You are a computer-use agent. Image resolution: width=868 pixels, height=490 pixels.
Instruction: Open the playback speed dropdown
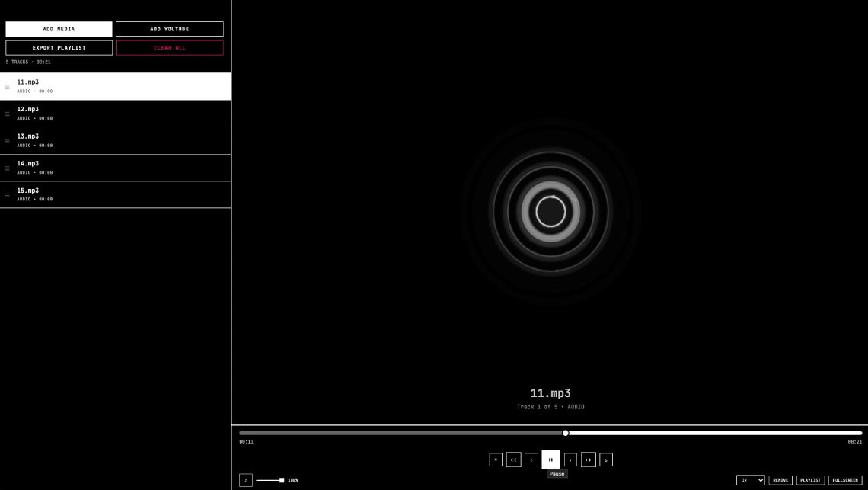click(750, 480)
